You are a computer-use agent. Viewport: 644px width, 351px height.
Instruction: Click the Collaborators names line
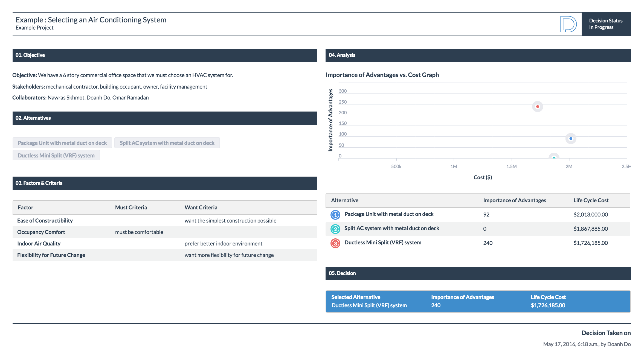pos(80,98)
